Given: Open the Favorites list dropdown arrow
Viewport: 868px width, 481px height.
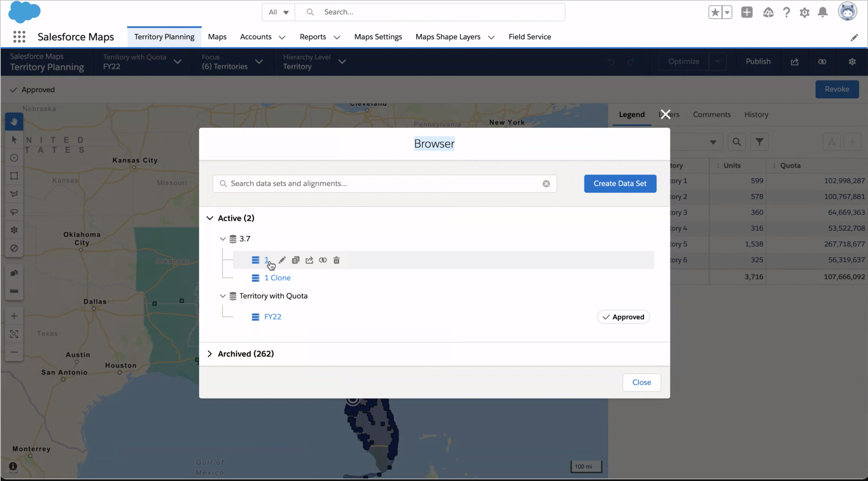Looking at the screenshot, I should tap(727, 12).
